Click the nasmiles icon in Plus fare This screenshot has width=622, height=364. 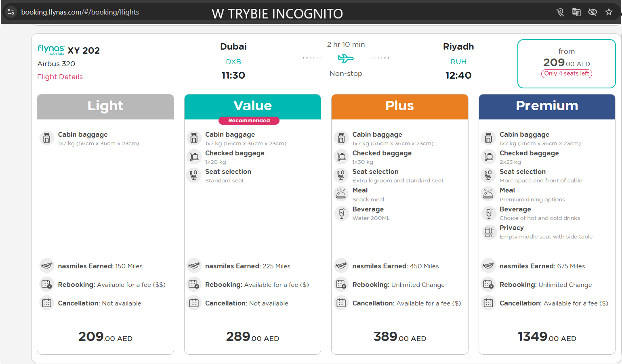(341, 266)
